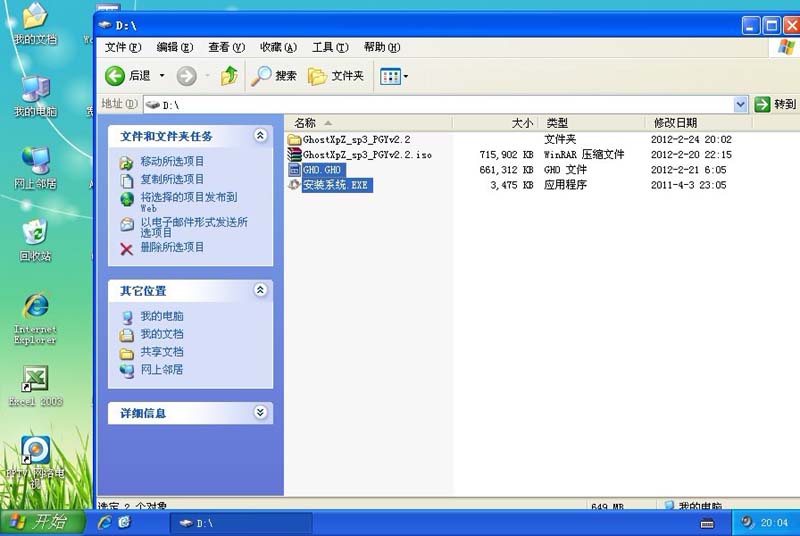The height and width of the screenshot is (536, 800).
Task: Click second quick launch icon beside IE
Action: pos(124,522)
